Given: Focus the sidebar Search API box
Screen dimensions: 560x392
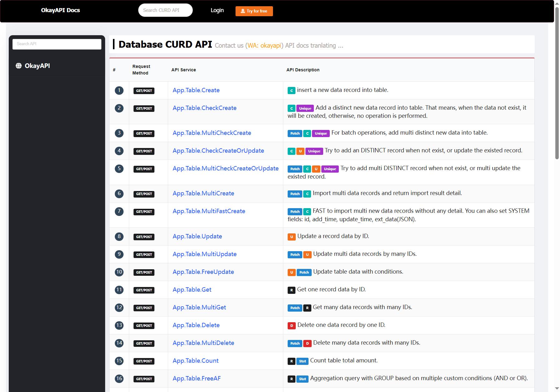Looking at the screenshot, I should 57,44.
